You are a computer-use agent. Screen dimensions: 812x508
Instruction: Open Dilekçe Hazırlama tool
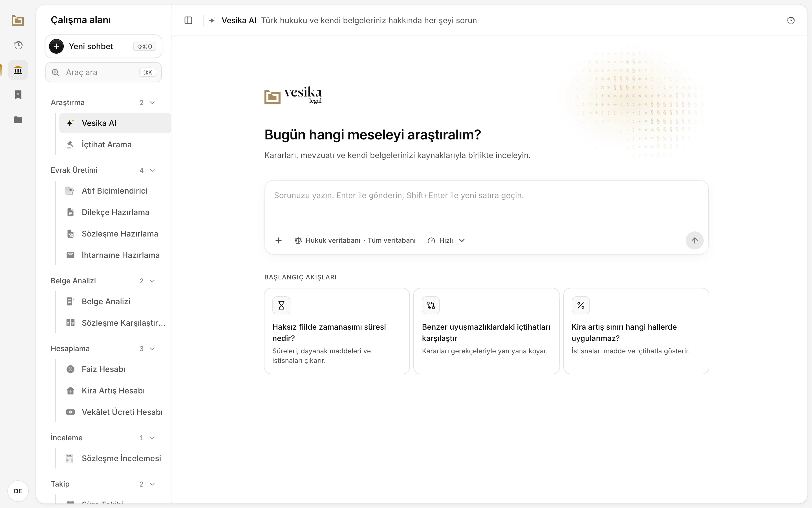(x=115, y=212)
